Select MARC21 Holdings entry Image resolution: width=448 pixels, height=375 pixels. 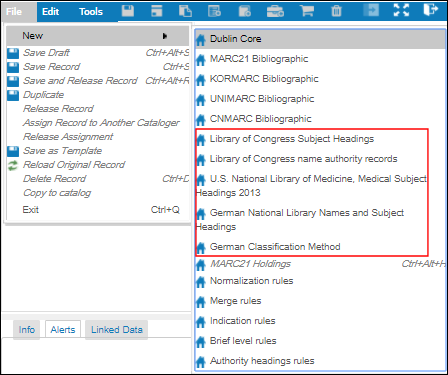tap(320, 264)
